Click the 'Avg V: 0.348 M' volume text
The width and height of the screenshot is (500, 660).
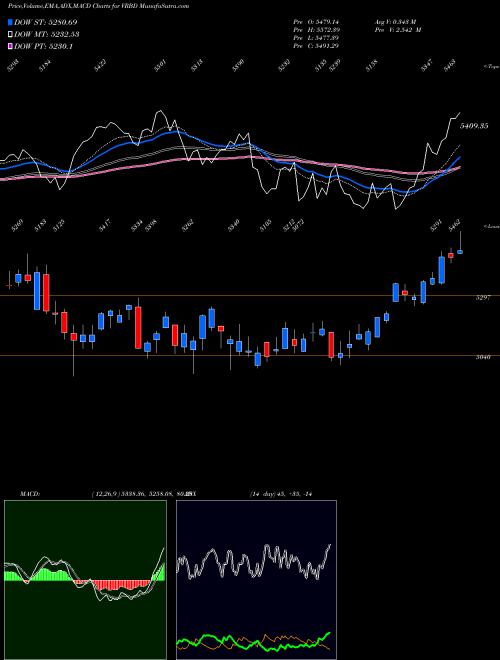pos(395,21)
